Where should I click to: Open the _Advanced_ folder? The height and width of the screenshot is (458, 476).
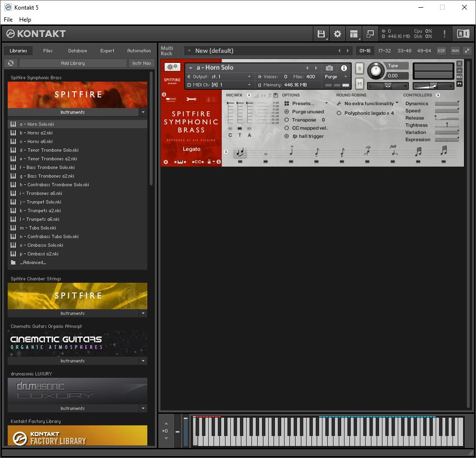point(77,263)
